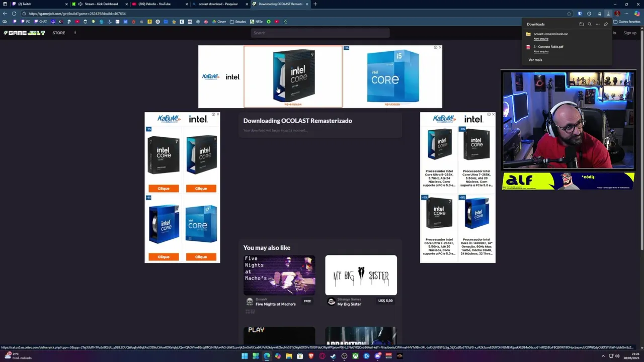Open OBS Studio from the taskbar
644x362 pixels.
pos(344,356)
